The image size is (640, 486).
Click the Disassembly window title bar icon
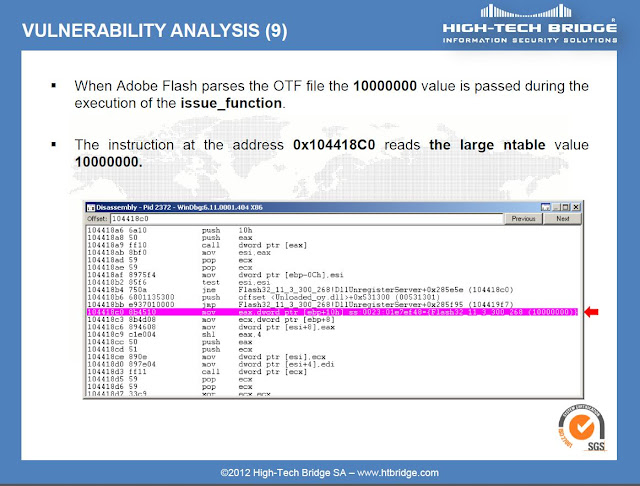(91, 207)
